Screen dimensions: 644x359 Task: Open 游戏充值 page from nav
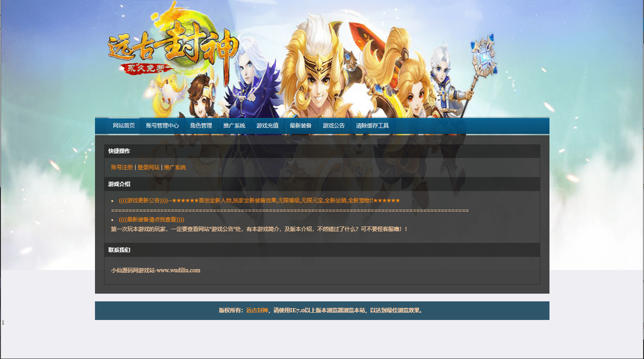(267, 126)
